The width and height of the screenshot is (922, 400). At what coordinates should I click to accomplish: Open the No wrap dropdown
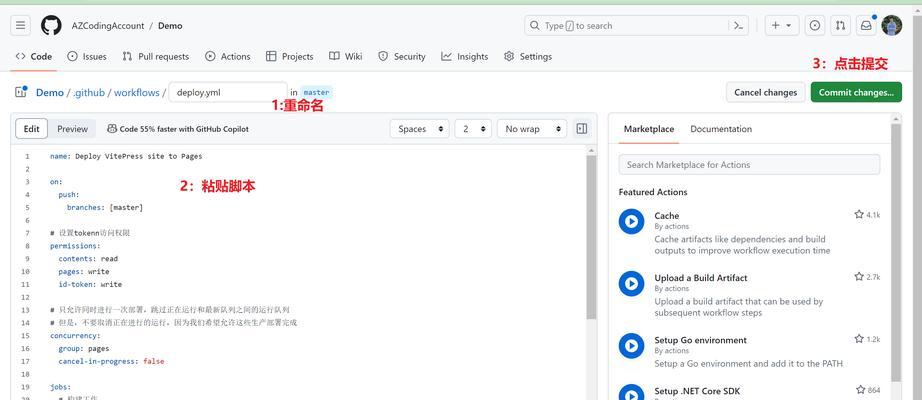[532, 129]
